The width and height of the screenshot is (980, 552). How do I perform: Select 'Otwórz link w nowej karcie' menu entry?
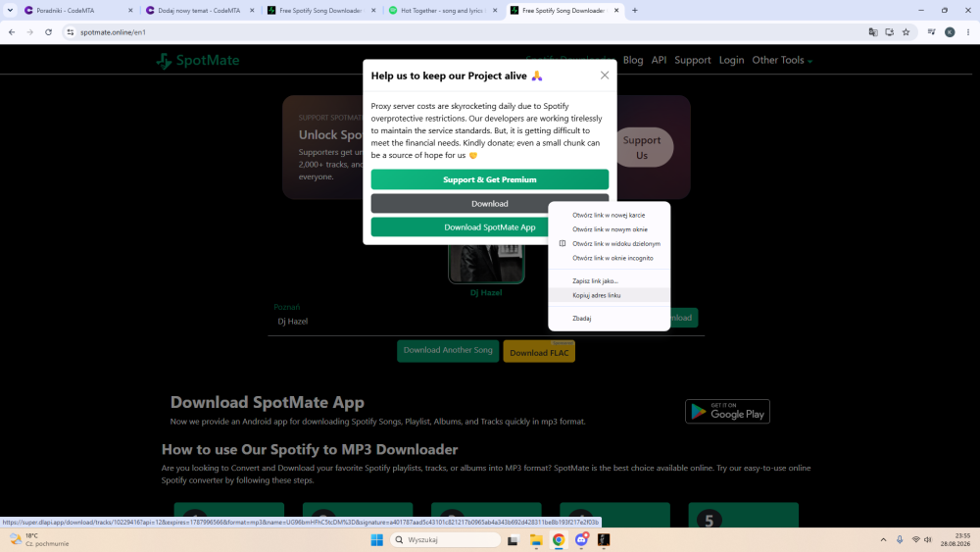(609, 215)
